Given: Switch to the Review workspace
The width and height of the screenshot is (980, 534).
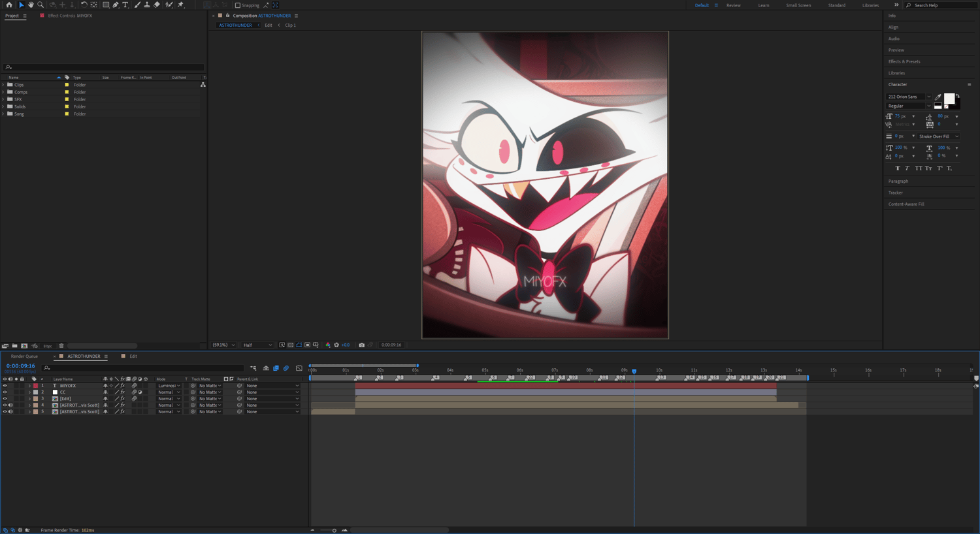Looking at the screenshot, I should point(733,5).
